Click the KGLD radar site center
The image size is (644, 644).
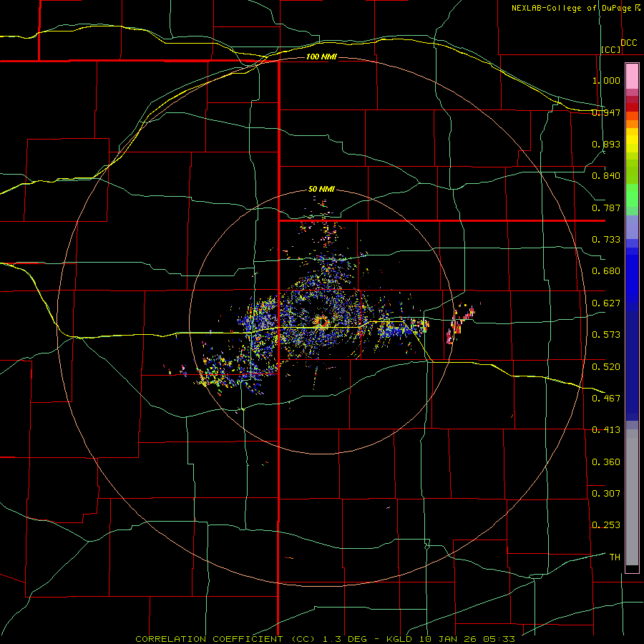[x=321, y=322]
